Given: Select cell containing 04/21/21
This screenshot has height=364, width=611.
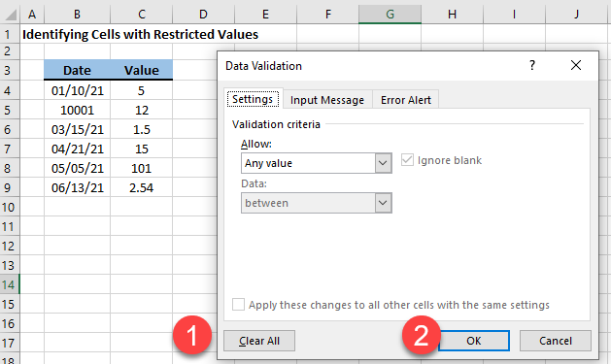Looking at the screenshot, I should (77, 149).
